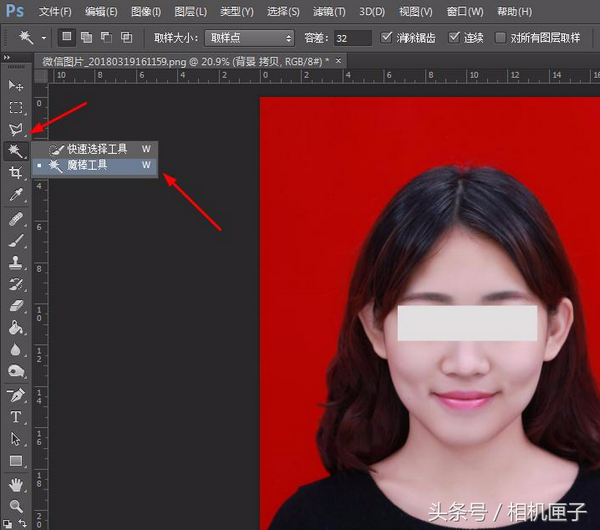Choose 快速选择工具 from the flyout
The width and height of the screenshot is (600, 530).
pos(95,149)
